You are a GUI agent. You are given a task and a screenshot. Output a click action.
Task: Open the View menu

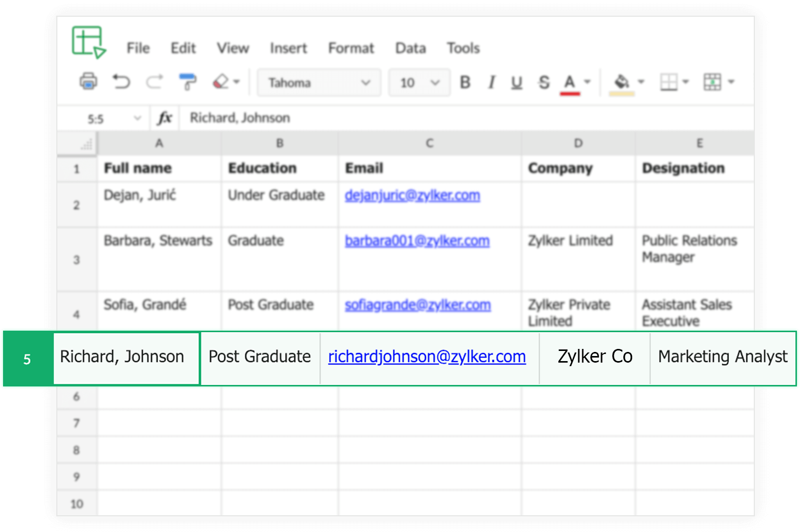pyautogui.click(x=233, y=48)
